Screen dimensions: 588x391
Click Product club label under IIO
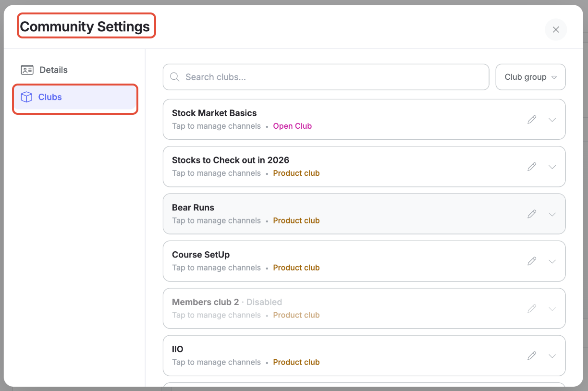click(x=296, y=362)
